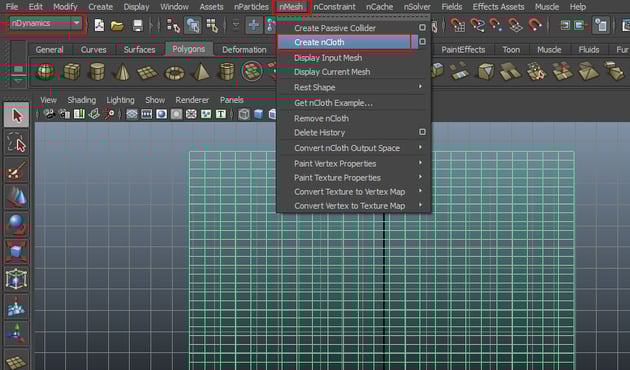Pick the Select tool arrow in toolbox
Viewport: 630px width, 370px height.
(x=16, y=115)
